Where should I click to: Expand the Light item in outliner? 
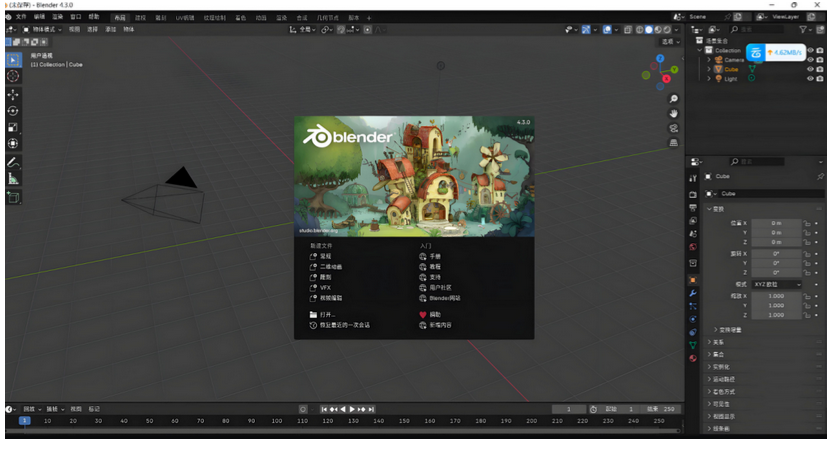click(x=709, y=79)
